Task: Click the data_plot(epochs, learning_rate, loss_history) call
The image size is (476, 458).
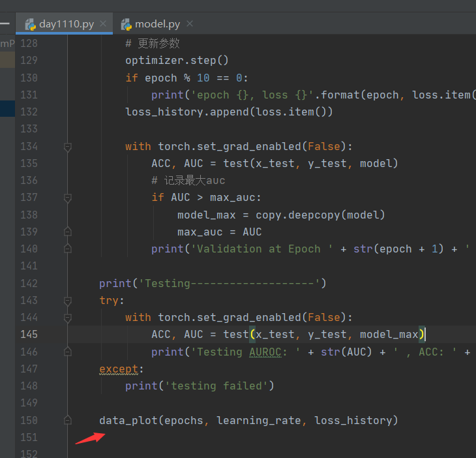Action: [248, 420]
